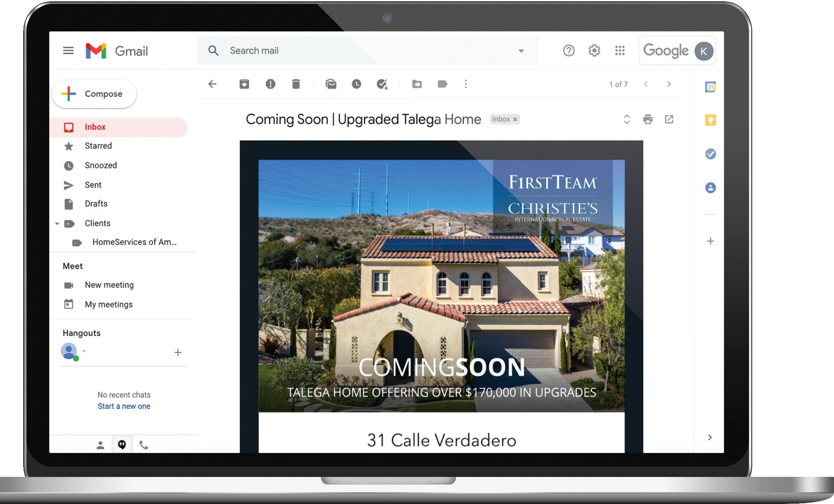This screenshot has height=504, width=834.
Task: Print the email conversation
Action: [x=648, y=119]
